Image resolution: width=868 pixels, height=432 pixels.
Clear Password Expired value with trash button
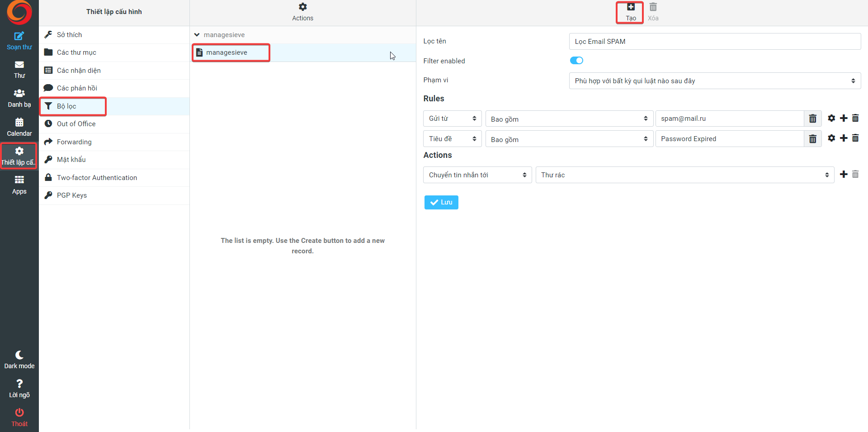tap(812, 139)
